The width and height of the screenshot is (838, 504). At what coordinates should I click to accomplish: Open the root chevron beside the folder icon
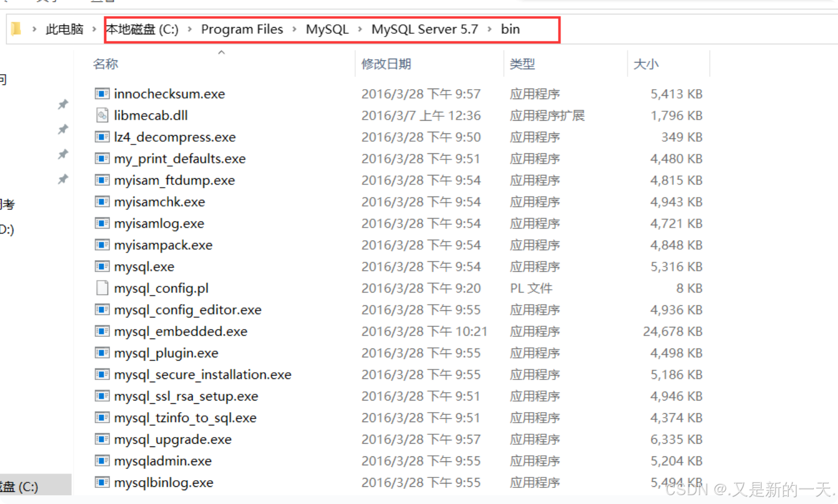34,29
